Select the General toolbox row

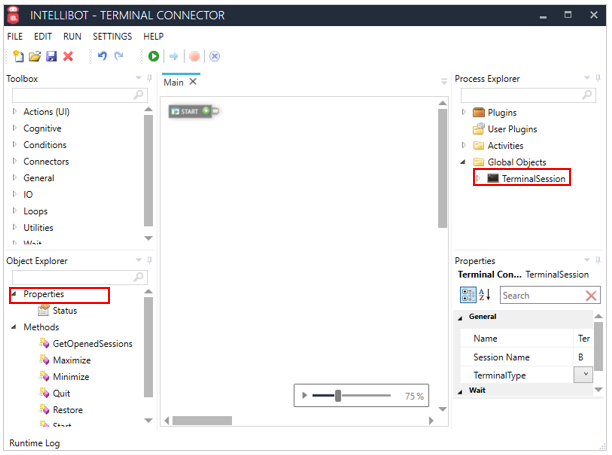tap(39, 178)
